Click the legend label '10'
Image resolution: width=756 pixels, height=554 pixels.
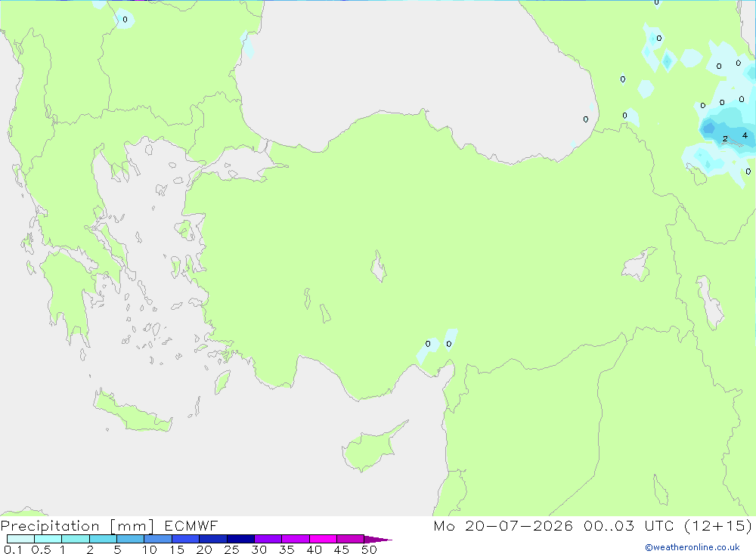150,549
